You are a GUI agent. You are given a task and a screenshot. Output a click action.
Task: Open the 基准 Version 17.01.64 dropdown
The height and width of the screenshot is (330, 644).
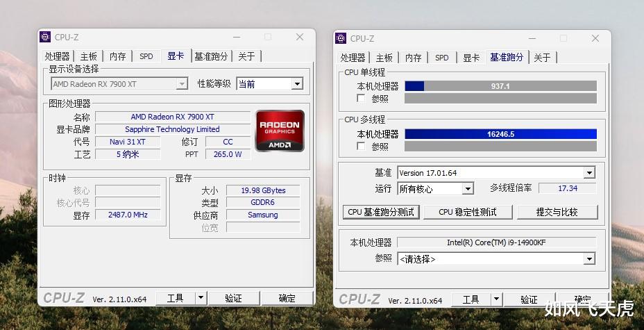(589, 173)
